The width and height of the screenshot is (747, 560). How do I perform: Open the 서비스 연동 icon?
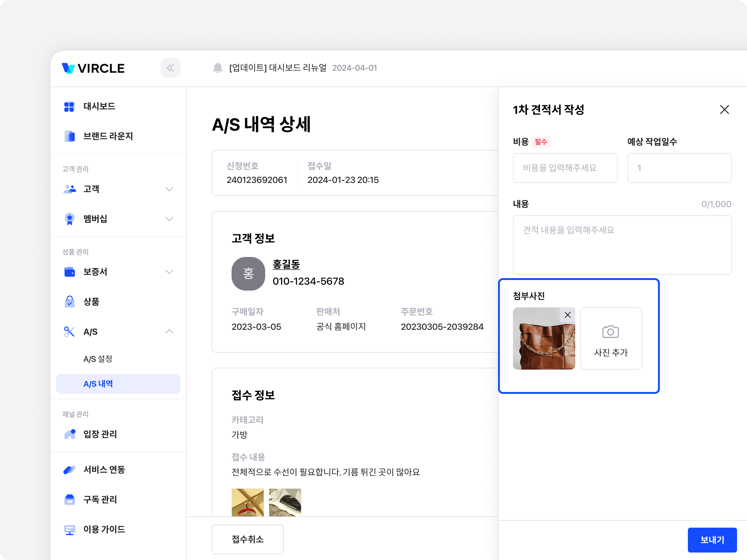[x=69, y=469]
